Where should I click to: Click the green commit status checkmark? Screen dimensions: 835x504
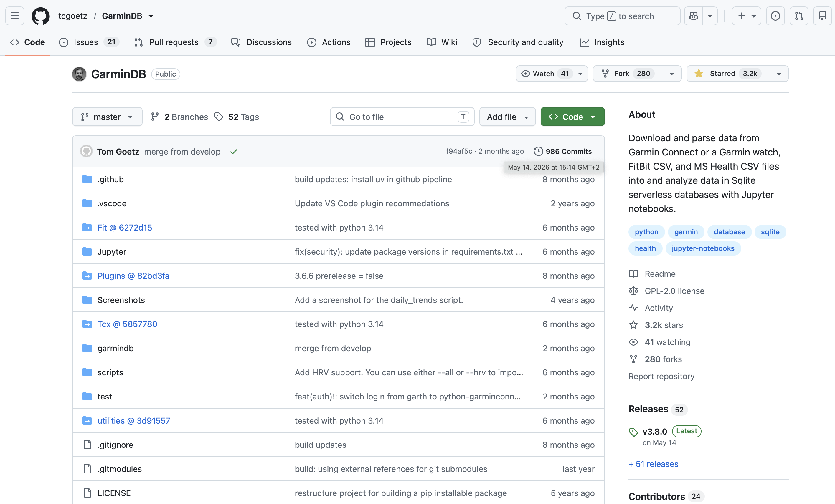pos(234,151)
